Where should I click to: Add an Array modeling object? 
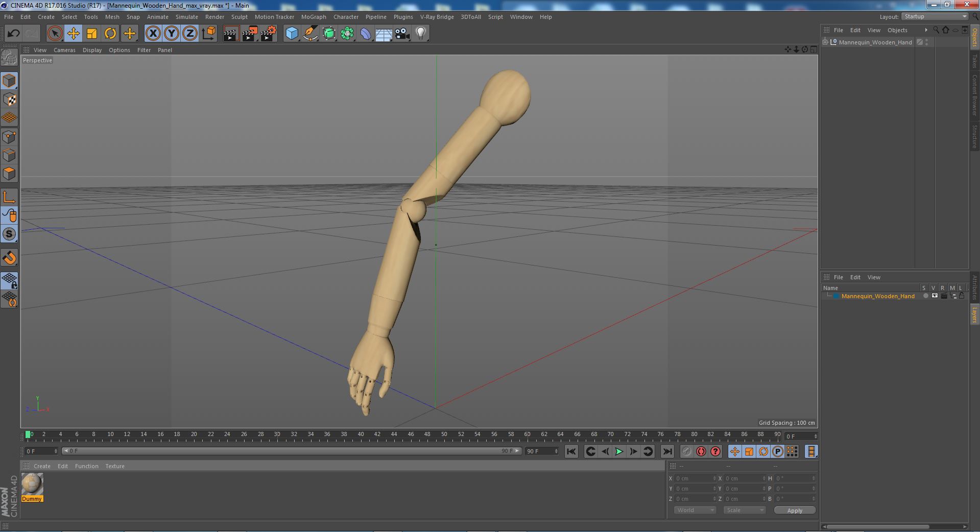tap(347, 34)
